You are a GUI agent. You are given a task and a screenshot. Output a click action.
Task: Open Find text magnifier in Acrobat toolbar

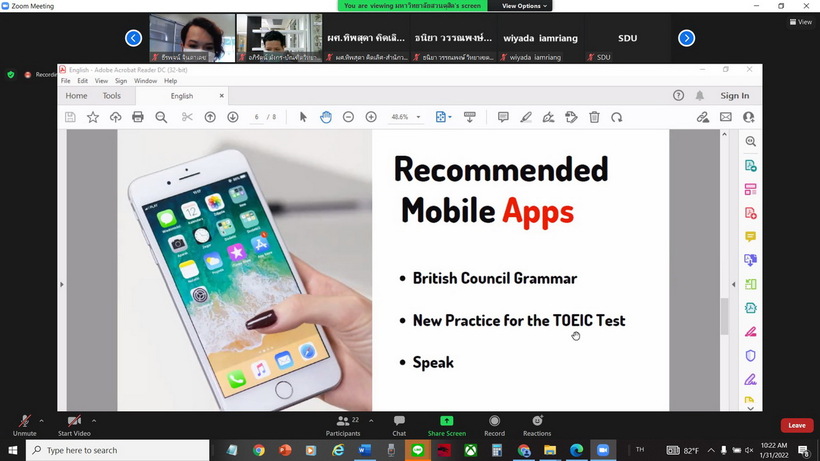[161, 117]
